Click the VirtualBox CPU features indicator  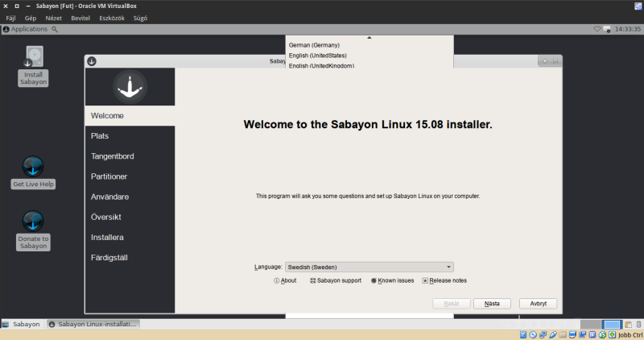592,334
